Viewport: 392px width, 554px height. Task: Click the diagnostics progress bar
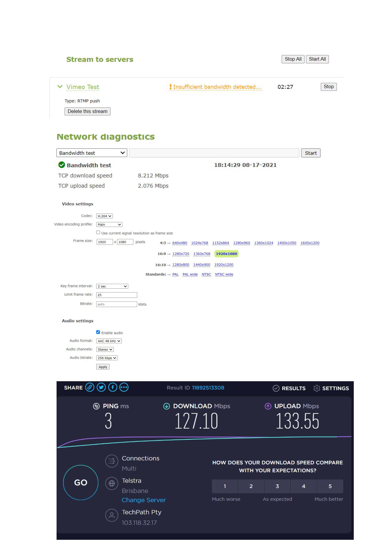[214, 153]
